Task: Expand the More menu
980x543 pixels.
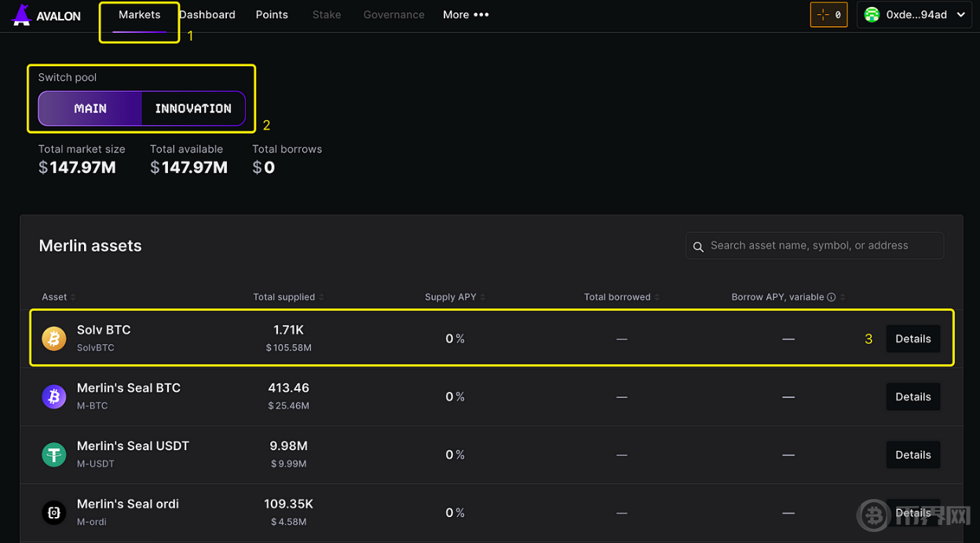Action: pos(466,15)
